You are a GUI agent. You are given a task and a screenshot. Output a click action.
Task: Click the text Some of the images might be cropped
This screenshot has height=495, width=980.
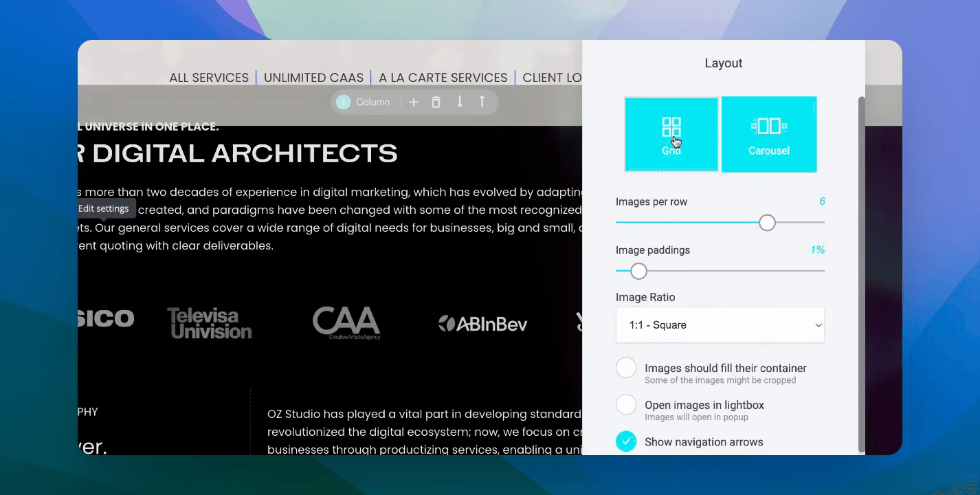[720, 380]
